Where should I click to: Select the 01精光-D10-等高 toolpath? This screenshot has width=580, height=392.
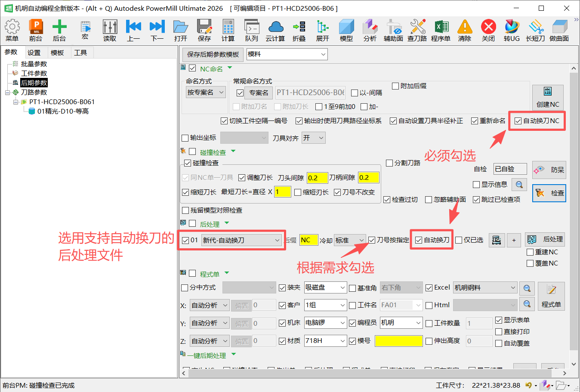[x=63, y=111]
